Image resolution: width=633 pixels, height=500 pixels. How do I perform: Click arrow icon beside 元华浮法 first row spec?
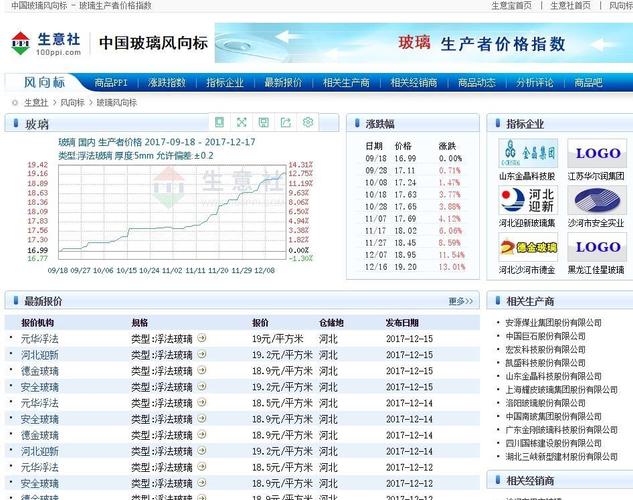coord(202,338)
